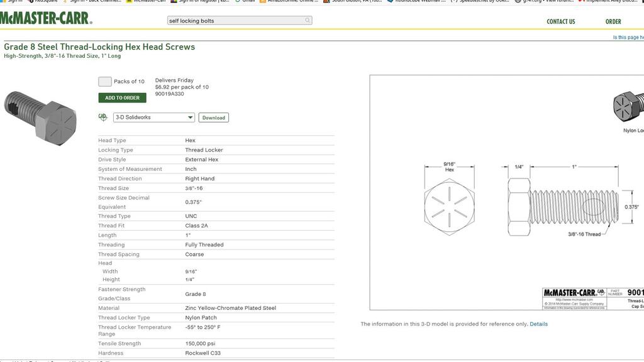Click the 'UNC' thread type value
This screenshot has height=362, width=644.
[x=191, y=216]
